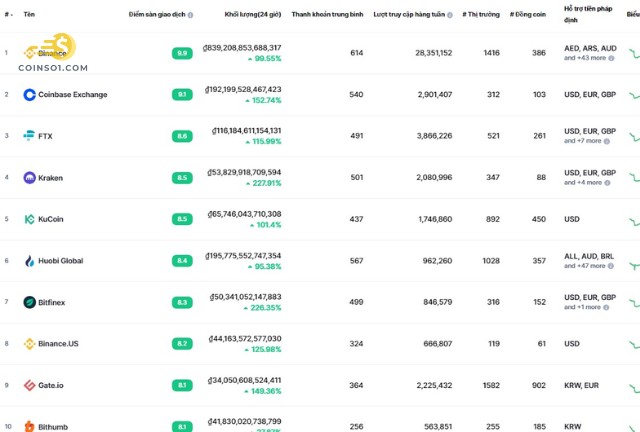Open the Bitfinex exchange link
This screenshot has height=432, width=640.
pos(51,303)
